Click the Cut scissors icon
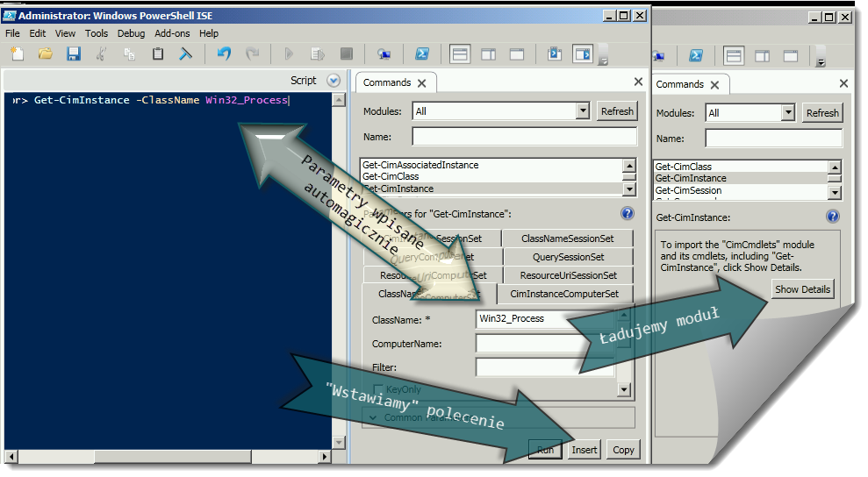868x477 pixels. tap(102, 54)
